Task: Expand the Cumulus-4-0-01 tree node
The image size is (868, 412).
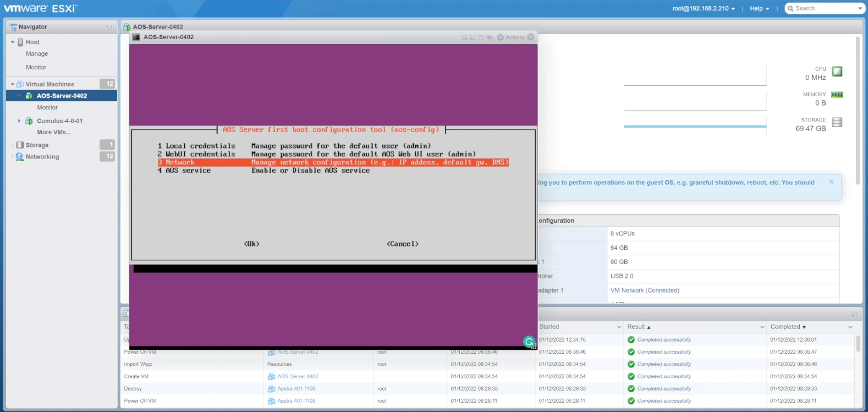Action: 19,121
